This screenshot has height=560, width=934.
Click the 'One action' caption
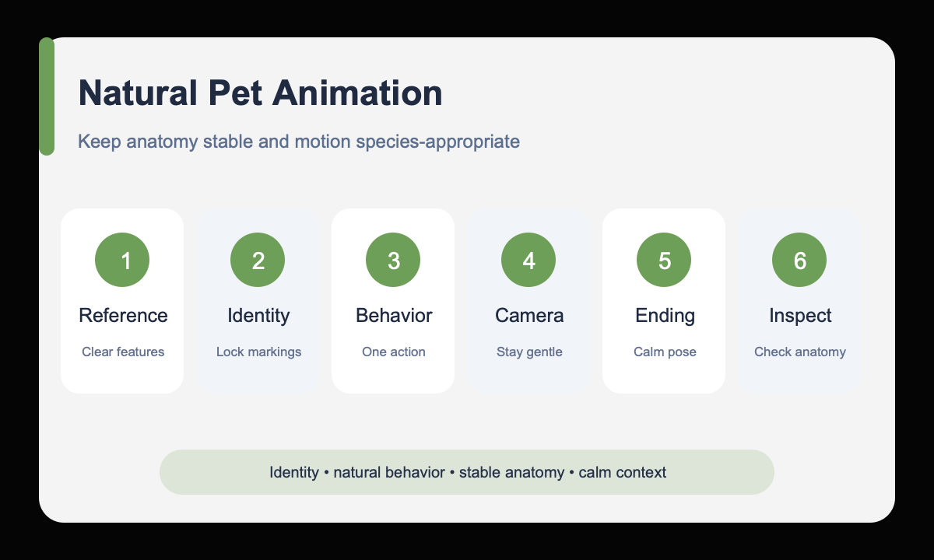(394, 352)
